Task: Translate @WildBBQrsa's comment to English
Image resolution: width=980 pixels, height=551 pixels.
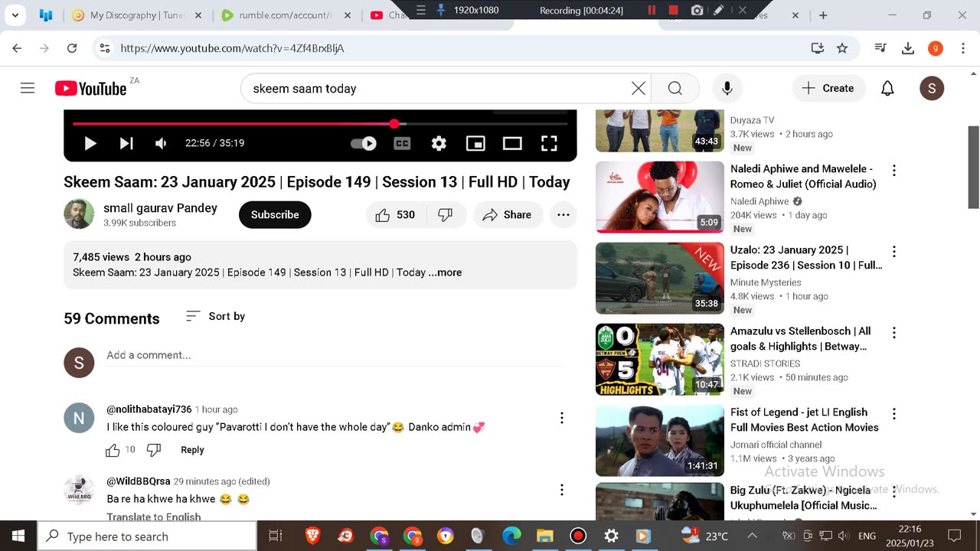Action: [154, 517]
